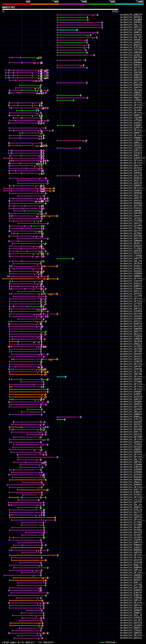Click label UniRef100_P93237

coord(131,253)
